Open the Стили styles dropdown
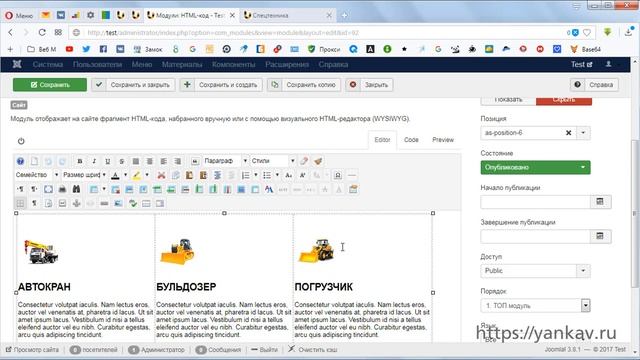Image resolution: width=640 pixels, height=360 pixels. [x=273, y=161]
